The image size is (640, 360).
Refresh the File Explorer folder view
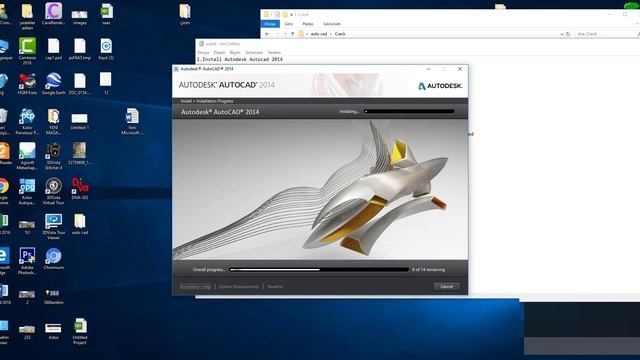pos(568,34)
